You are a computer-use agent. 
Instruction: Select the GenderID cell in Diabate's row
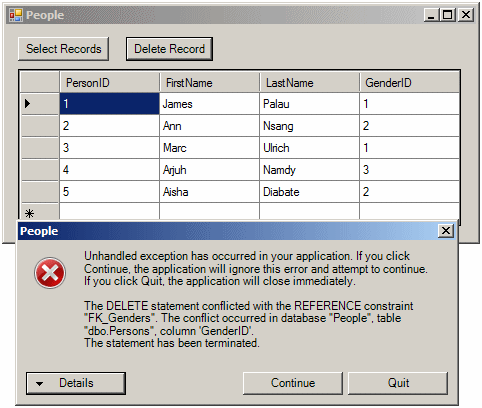pos(409,192)
